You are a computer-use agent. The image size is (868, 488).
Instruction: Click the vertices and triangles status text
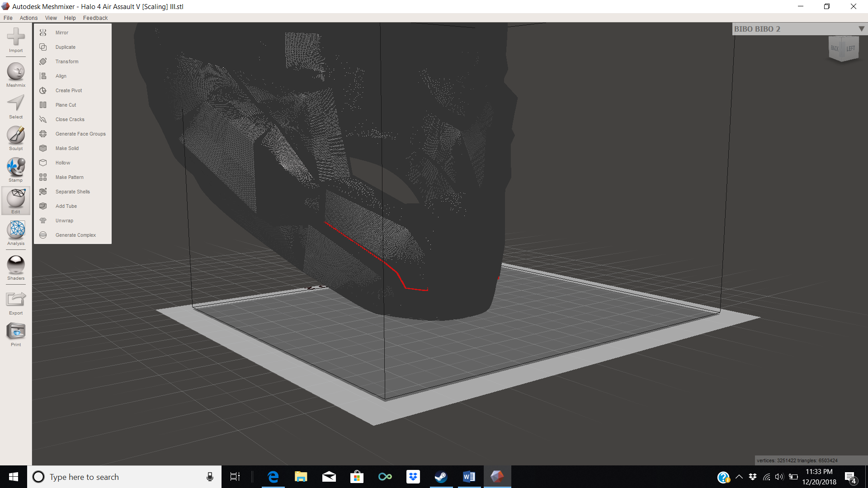[x=797, y=460]
